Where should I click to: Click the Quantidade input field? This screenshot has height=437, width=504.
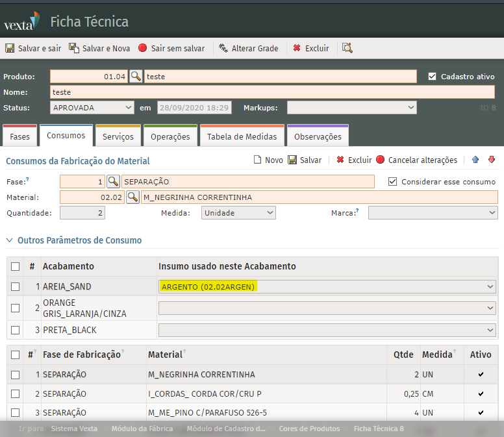82,213
